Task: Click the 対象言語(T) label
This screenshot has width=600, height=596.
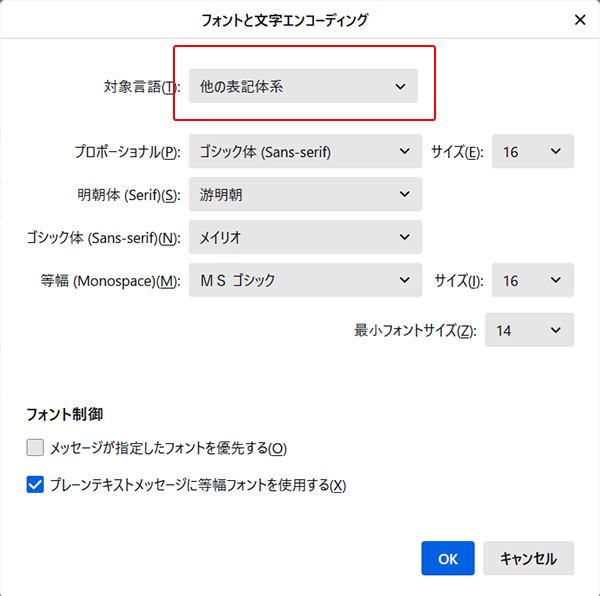Action: (x=142, y=87)
